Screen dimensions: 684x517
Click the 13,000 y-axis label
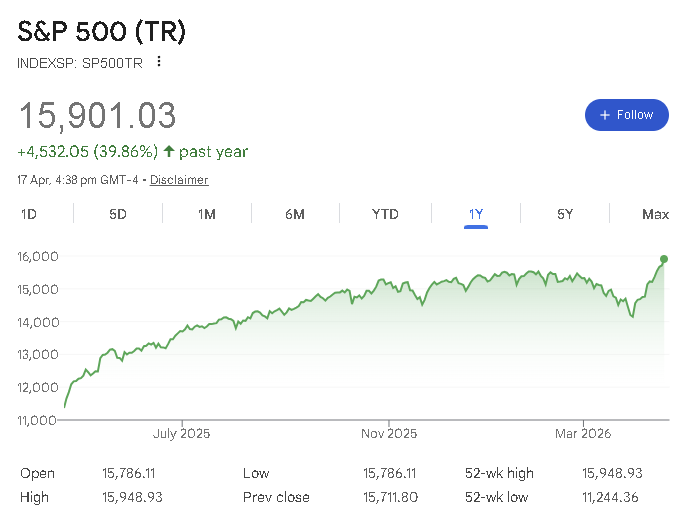38,354
